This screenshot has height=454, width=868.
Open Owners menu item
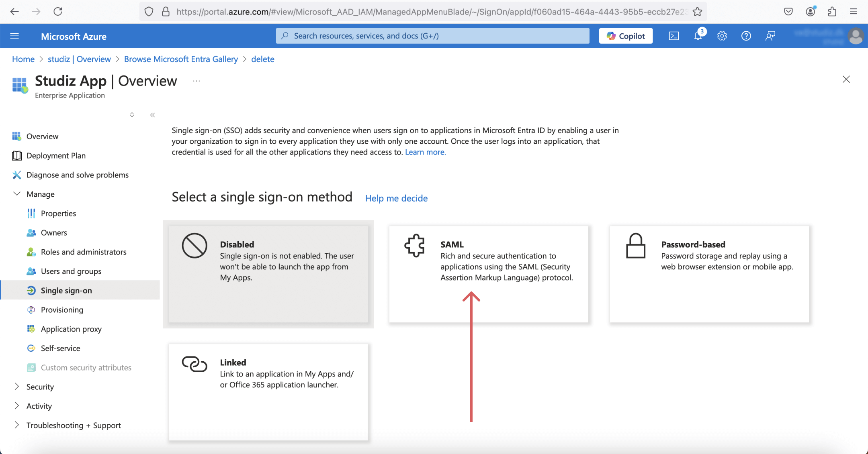tap(80, 233)
